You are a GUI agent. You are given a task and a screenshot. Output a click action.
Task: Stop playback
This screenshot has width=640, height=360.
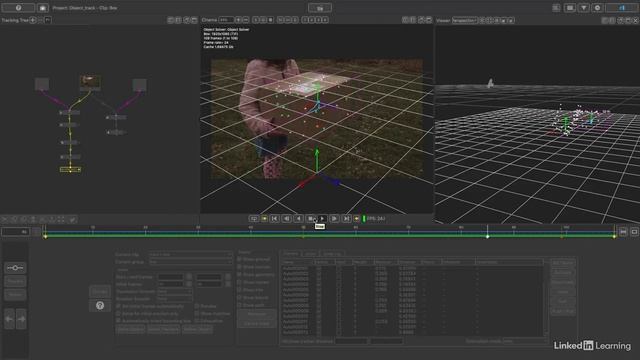pos(311,219)
